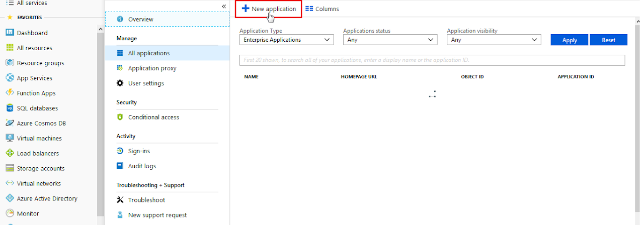This screenshot has height=225, width=644.
Task: Click the Reset button
Action: pyautogui.click(x=609, y=40)
